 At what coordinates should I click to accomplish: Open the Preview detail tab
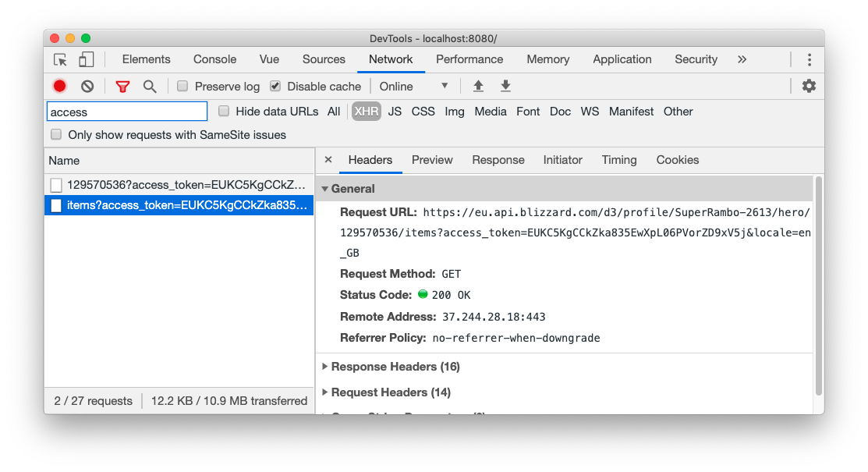pyautogui.click(x=432, y=160)
